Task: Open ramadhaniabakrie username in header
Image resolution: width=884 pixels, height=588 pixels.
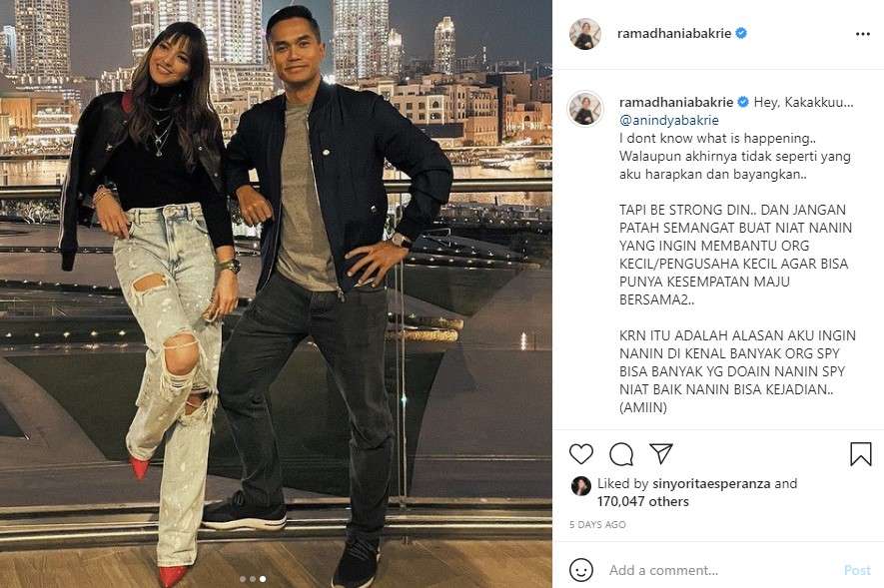Action: tap(674, 33)
